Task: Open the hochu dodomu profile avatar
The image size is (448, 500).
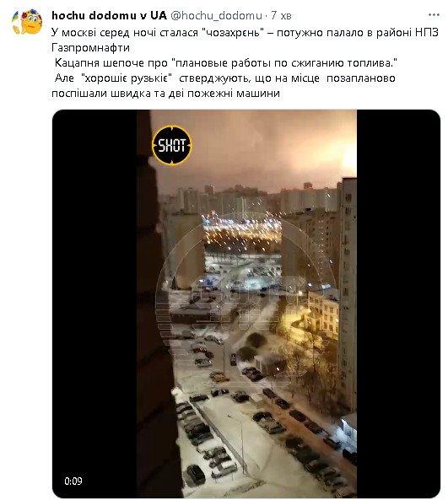Action: 27,22
